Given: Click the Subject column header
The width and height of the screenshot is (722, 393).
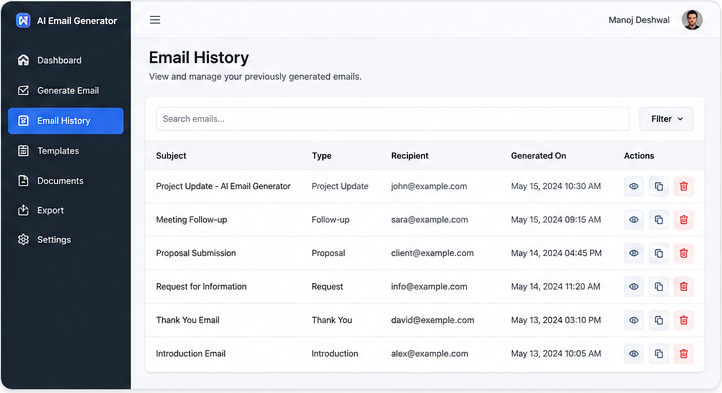Looking at the screenshot, I should click(x=171, y=156).
